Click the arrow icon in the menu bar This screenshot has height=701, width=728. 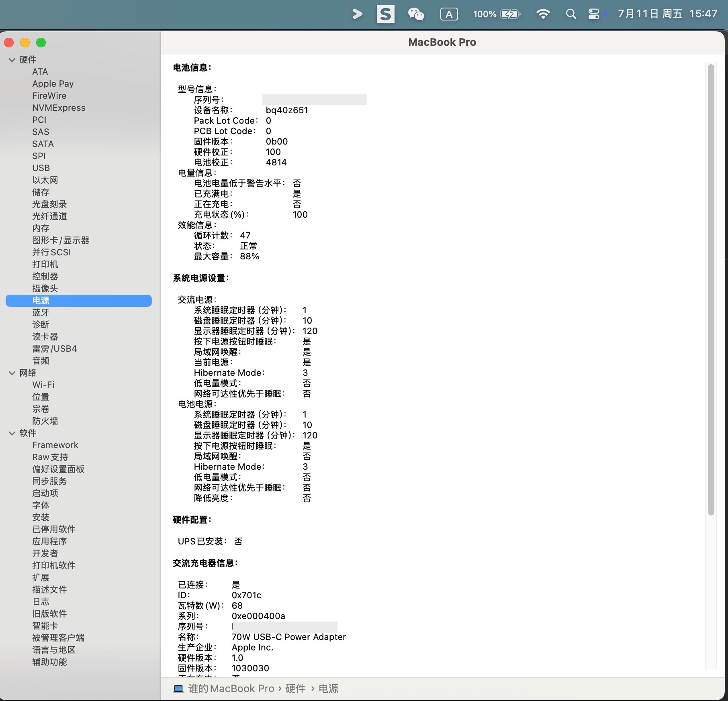357,14
